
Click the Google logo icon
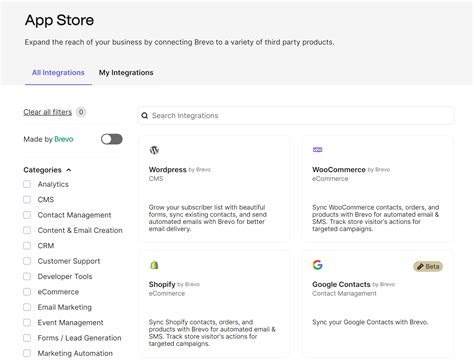pos(317,265)
